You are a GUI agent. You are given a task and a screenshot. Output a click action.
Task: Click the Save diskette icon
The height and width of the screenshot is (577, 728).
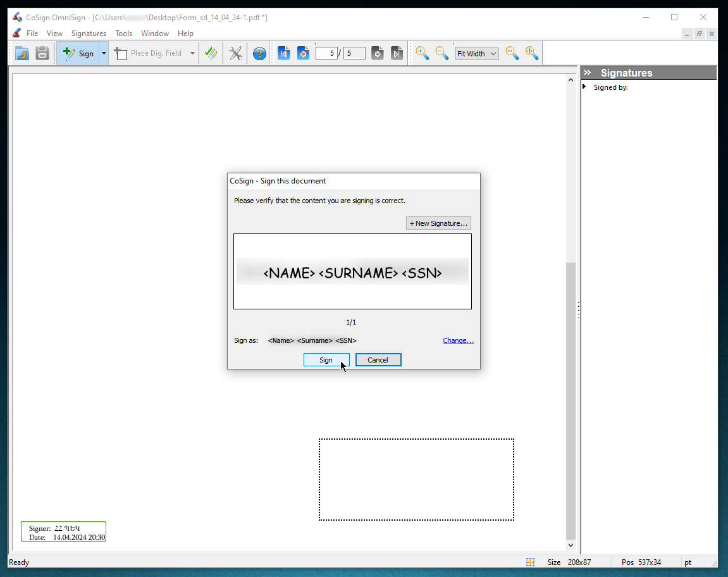tap(42, 53)
